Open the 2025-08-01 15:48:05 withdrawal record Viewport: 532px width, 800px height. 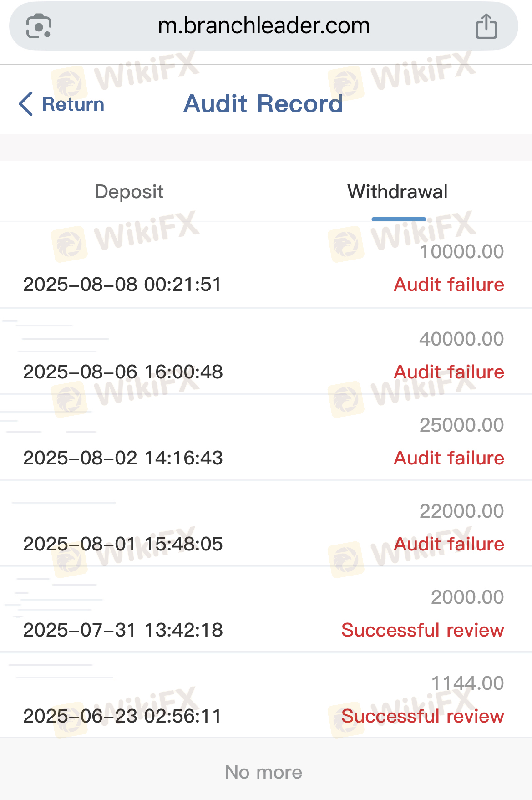point(123,544)
